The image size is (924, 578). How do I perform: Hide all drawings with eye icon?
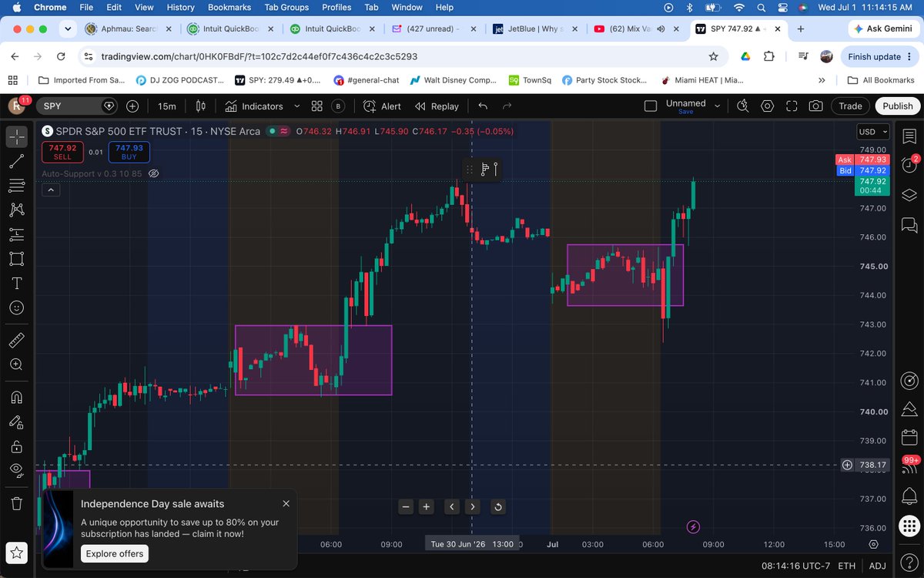pos(17,470)
